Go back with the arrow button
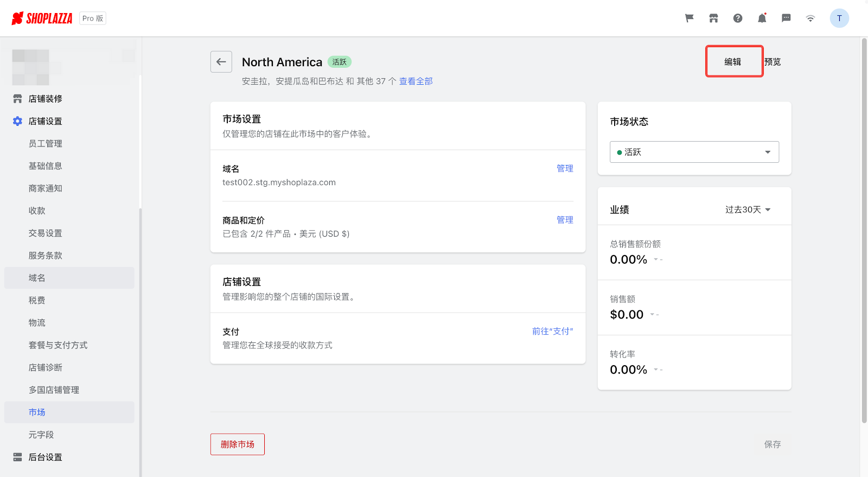The width and height of the screenshot is (868, 477). coord(221,62)
